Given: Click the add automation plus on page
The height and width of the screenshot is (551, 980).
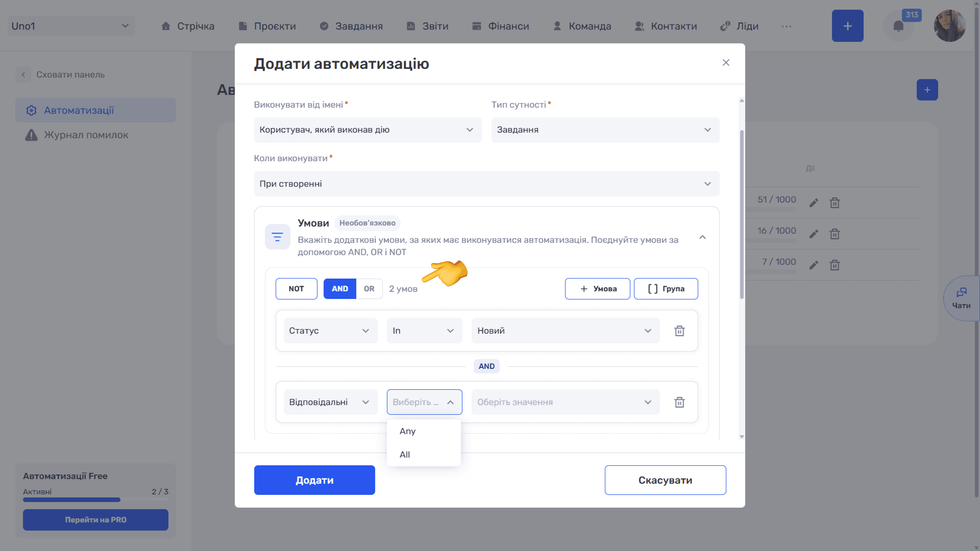Looking at the screenshot, I should click(927, 90).
